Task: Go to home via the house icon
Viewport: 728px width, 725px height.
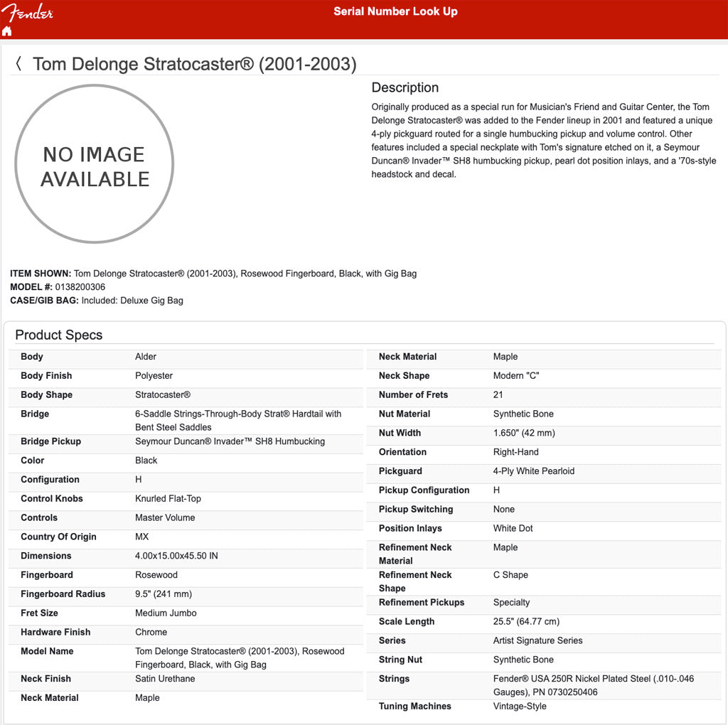Action: [x=7, y=31]
